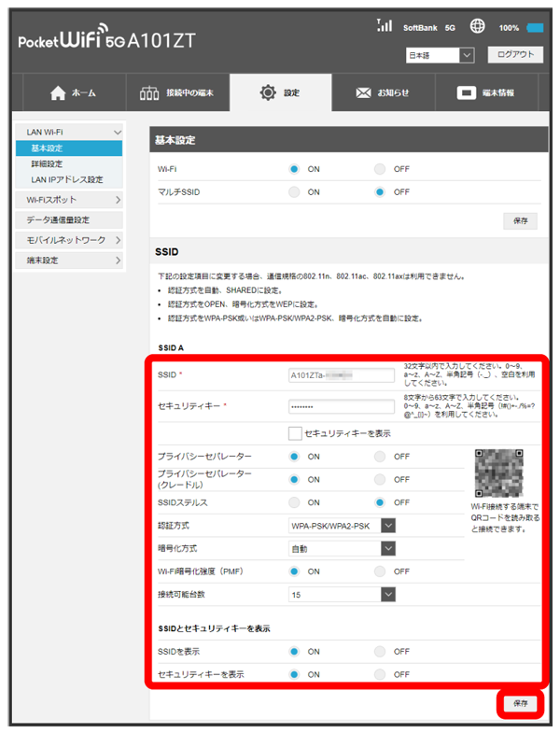This screenshot has height=733, width=560.
Task: Turn Wi-Fi OFF with radio button
Action: (x=380, y=169)
